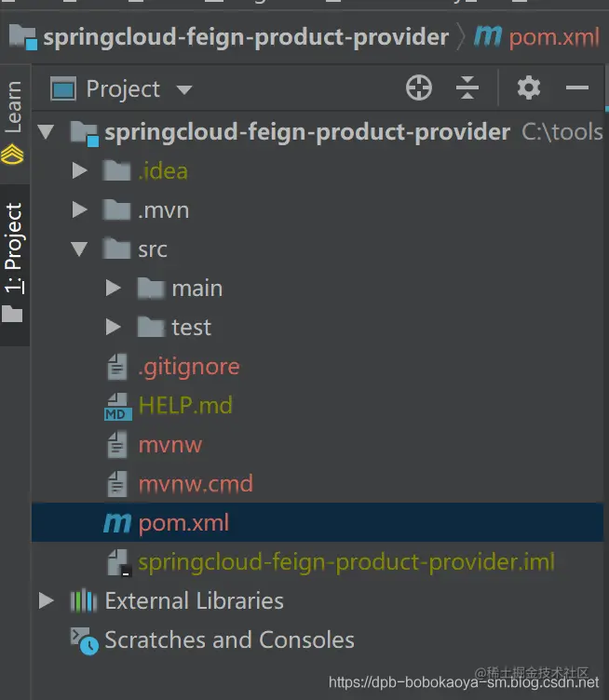The width and height of the screenshot is (609, 700).
Task: Click the Maven m icon beside pom.xml in tree
Action: pyautogui.click(x=117, y=523)
